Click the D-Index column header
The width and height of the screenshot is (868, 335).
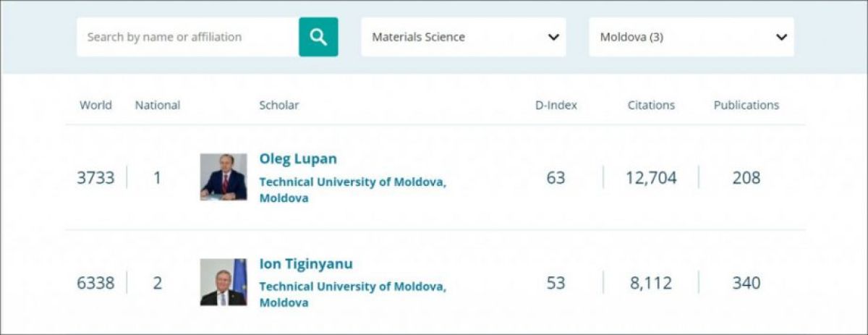[556, 105]
